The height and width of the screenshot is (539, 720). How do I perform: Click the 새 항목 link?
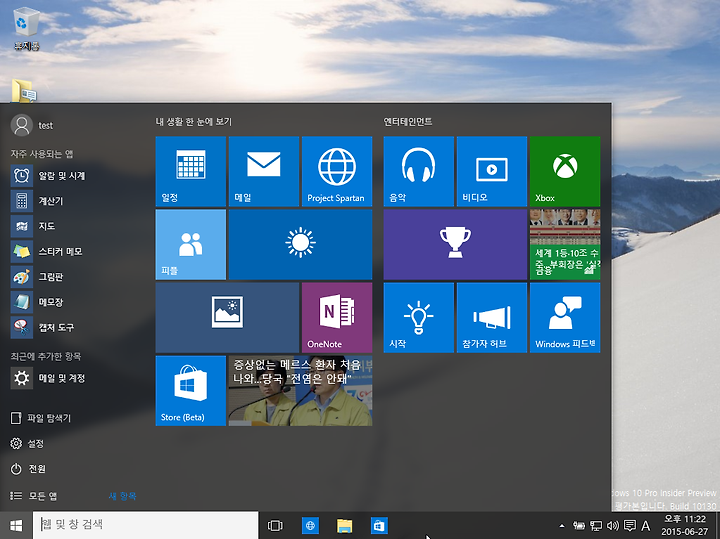(122, 496)
